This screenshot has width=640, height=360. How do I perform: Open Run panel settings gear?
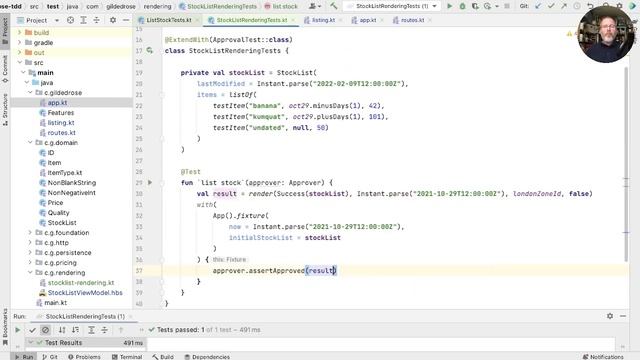(x=610, y=316)
